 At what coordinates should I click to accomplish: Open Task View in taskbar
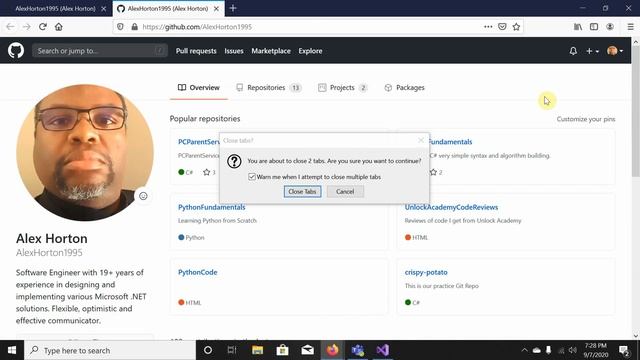pyautogui.click(x=232, y=350)
